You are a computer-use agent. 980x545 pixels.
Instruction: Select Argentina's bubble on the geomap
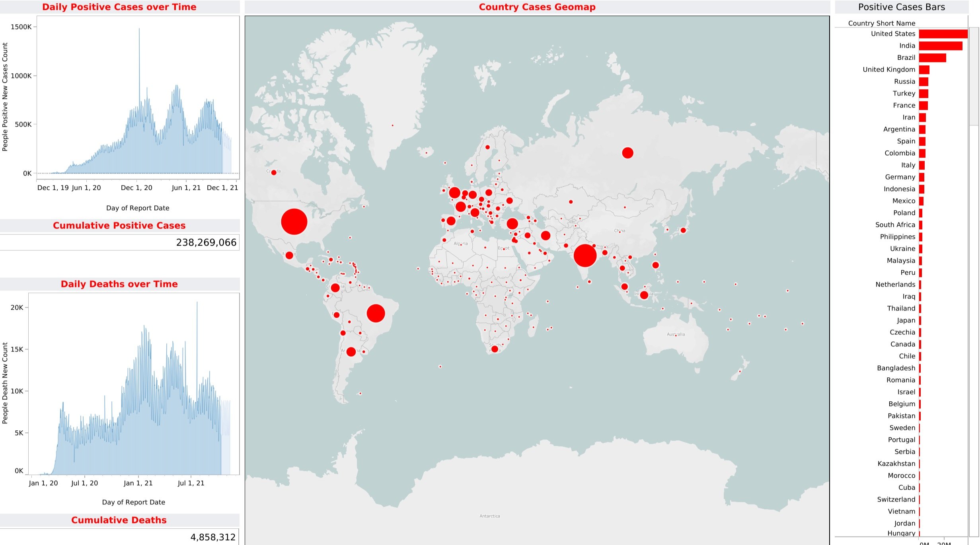tap(351, 352)
